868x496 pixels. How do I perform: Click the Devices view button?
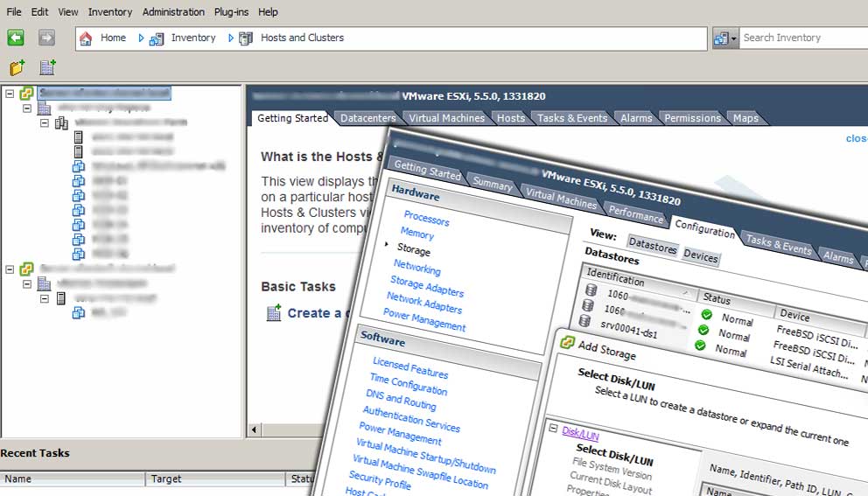click(701, 255)
